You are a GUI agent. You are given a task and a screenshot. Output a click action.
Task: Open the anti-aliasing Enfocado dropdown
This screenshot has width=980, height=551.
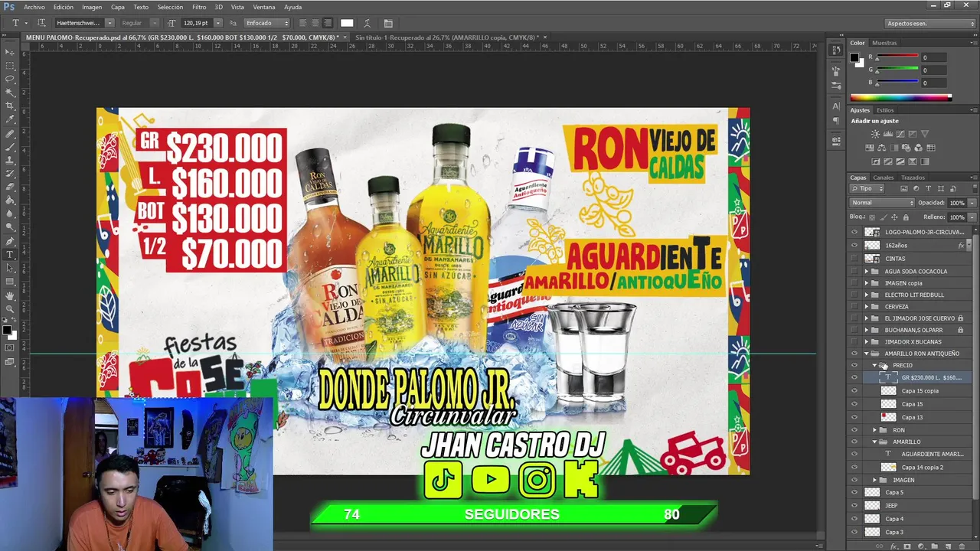267,23
